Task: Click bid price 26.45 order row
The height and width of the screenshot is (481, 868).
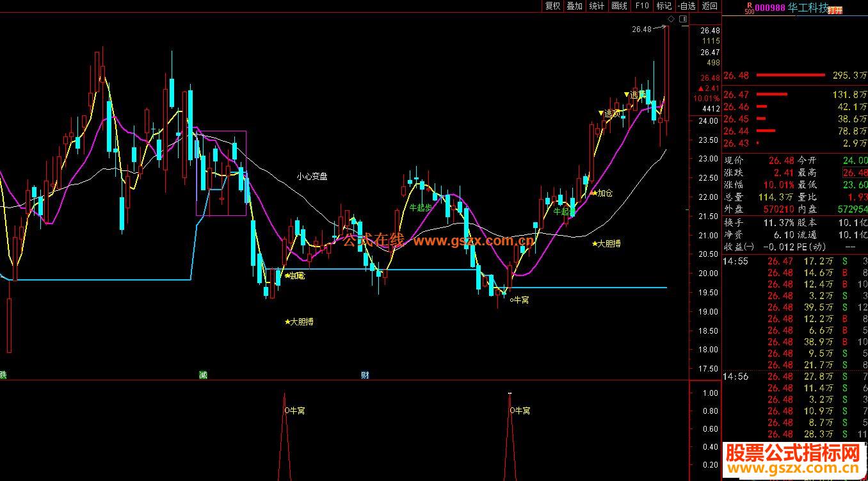Action: (794, 119)
